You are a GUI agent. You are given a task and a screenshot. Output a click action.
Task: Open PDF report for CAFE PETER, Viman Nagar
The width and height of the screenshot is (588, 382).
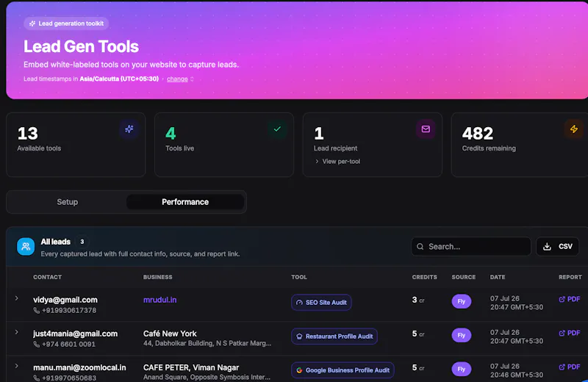[570, 367]
